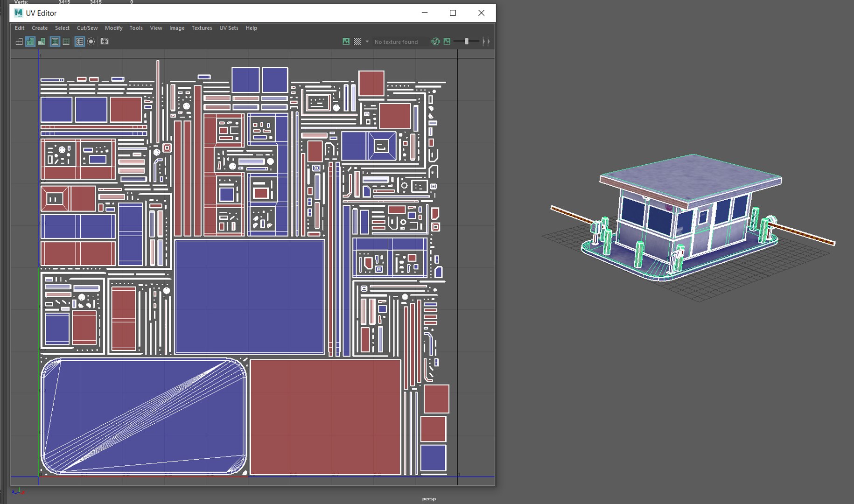854x504 pixels.
Task: Open the Select menu
Action: click(62, 28)
